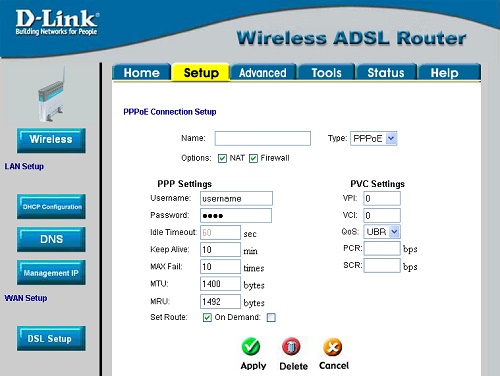Viewport: 500px width, 376px height.
Task: Click the connection Name input field
Action: 263,138
